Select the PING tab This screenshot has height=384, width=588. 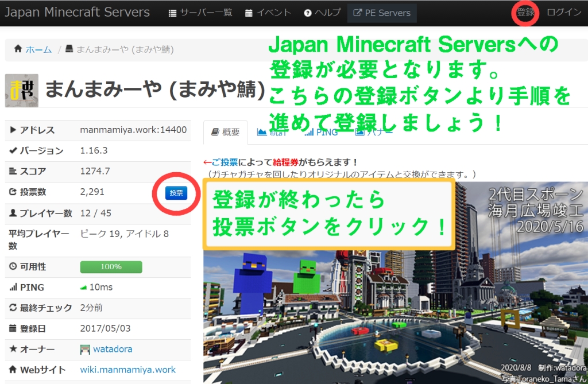coord(321,132)
